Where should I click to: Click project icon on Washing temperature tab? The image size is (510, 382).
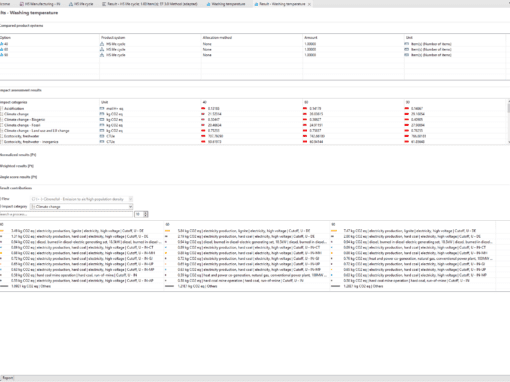click(x=209, y=4)
